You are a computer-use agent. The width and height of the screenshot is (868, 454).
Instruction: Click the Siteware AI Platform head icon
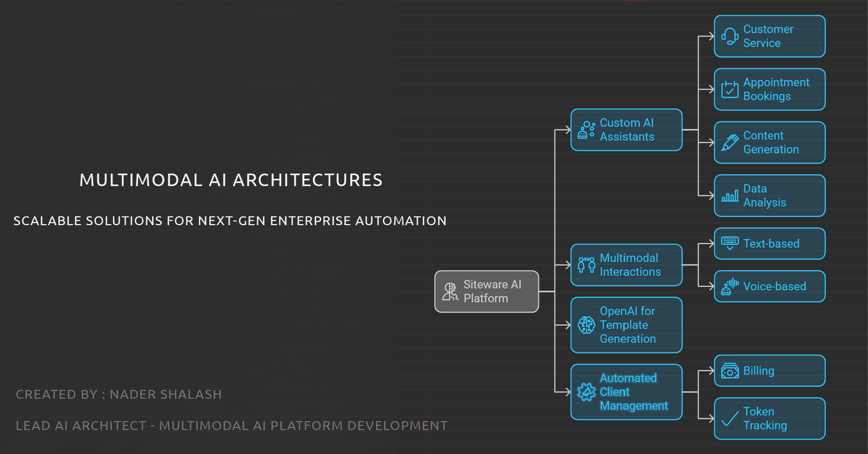pos(450,291)
